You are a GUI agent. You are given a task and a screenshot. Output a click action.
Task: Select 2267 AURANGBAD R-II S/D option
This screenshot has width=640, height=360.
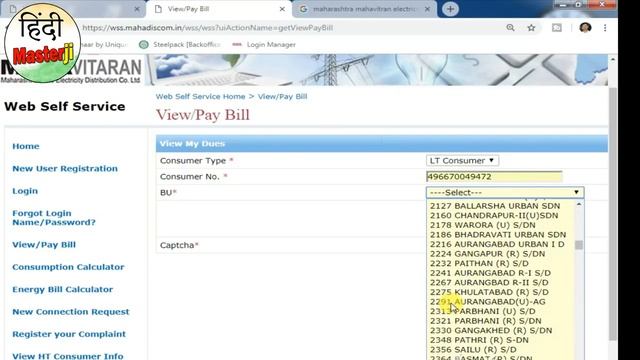click(x=500, y=282)
